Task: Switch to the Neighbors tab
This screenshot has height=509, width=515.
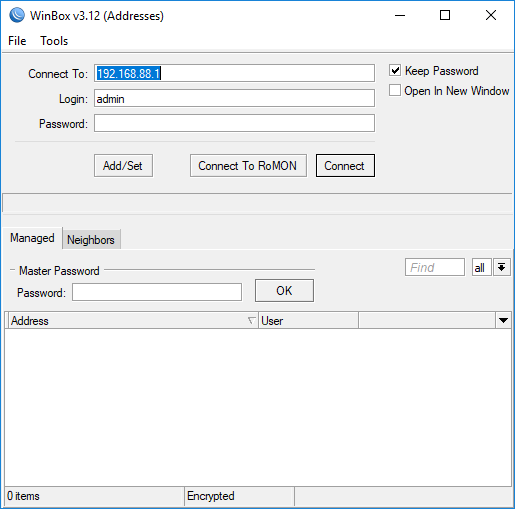Action: 91,240
